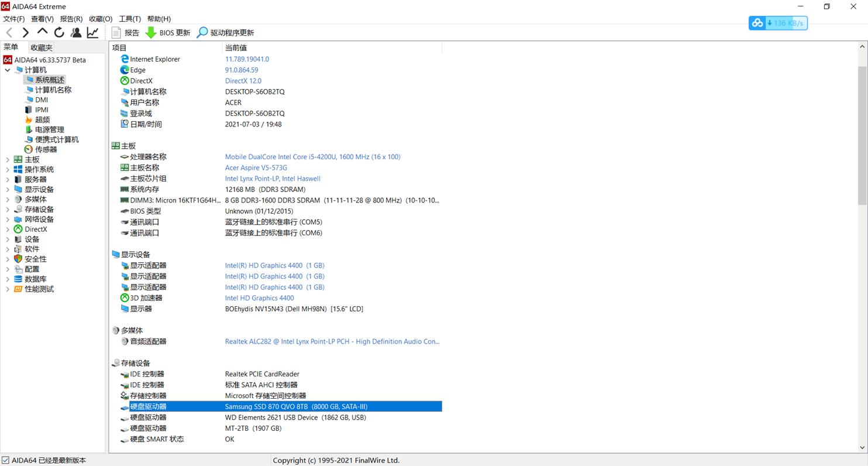868x466 pixels.
Task: Collapse the 计算机 tree node
Action: click(x=8, y=70)
